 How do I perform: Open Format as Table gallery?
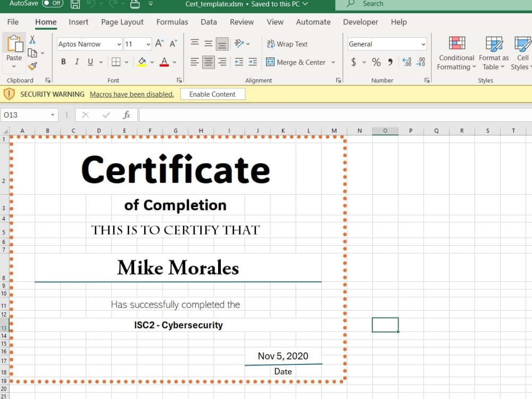(x=494, y=53)
